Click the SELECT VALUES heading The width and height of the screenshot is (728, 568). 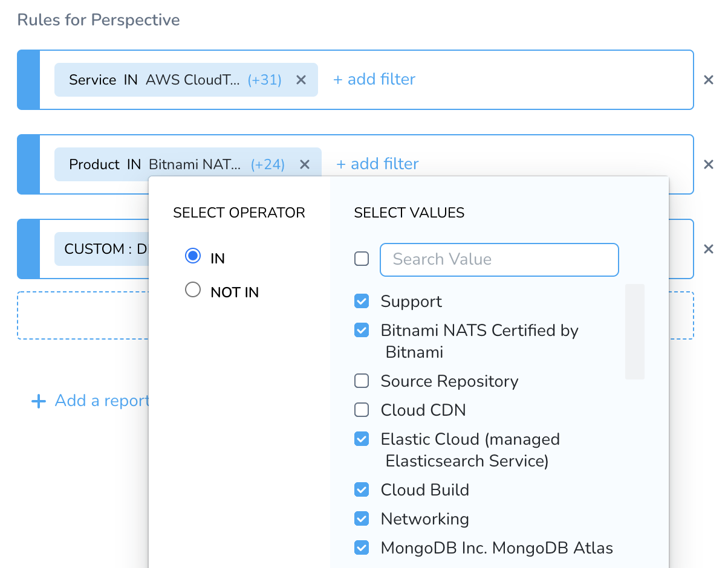pos(409,213)
